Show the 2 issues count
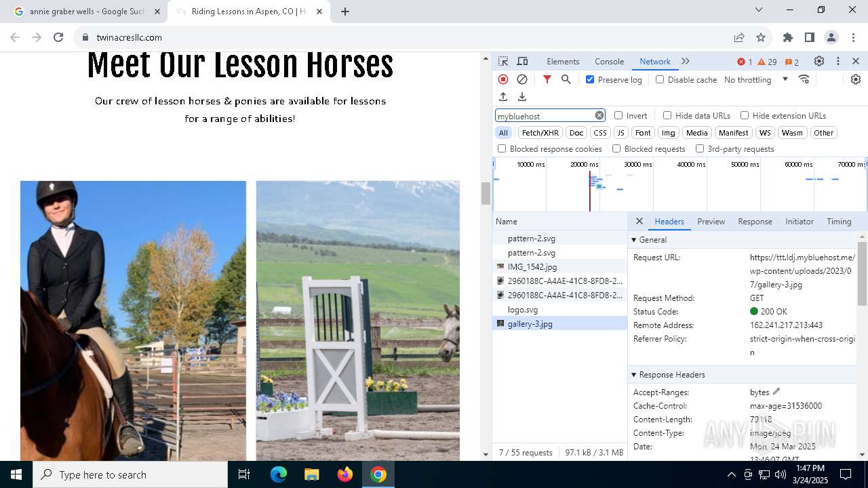868x488 pixels. pos(791,62)
